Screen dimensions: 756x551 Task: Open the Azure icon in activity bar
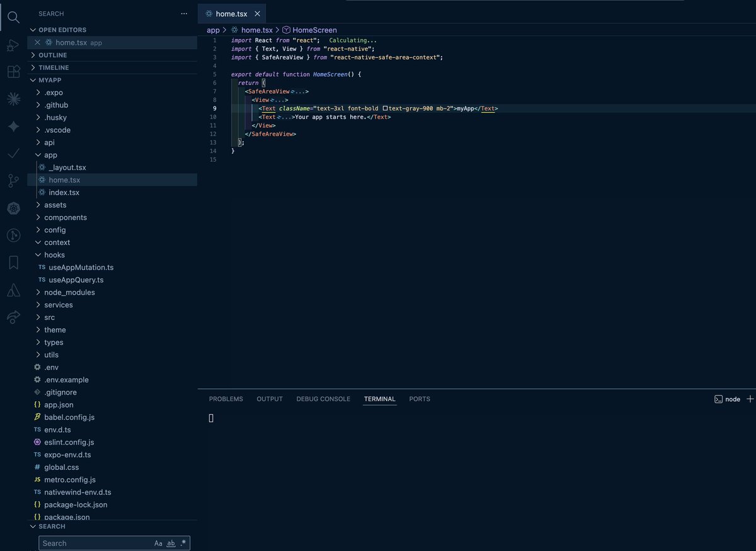click(x=13, y=290)
